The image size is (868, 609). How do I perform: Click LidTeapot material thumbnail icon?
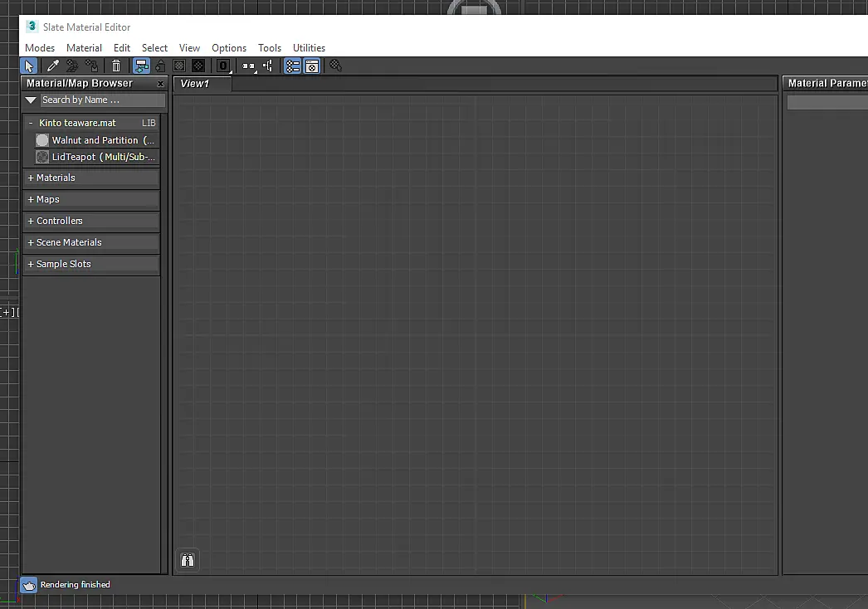[42, 157]
